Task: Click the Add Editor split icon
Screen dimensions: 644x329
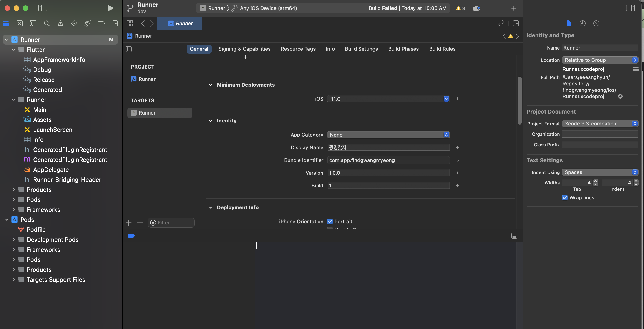Action: (516, 23)
